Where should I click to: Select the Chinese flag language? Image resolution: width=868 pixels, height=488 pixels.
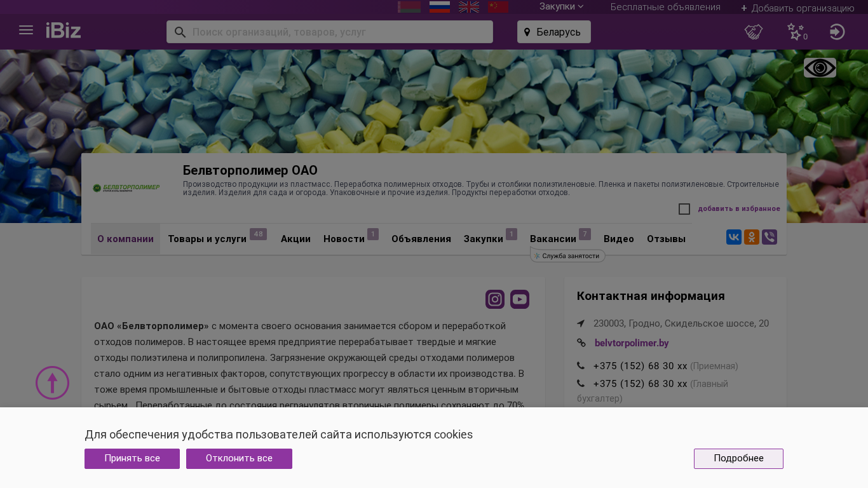pyautogui.click(x=498, y=6)
